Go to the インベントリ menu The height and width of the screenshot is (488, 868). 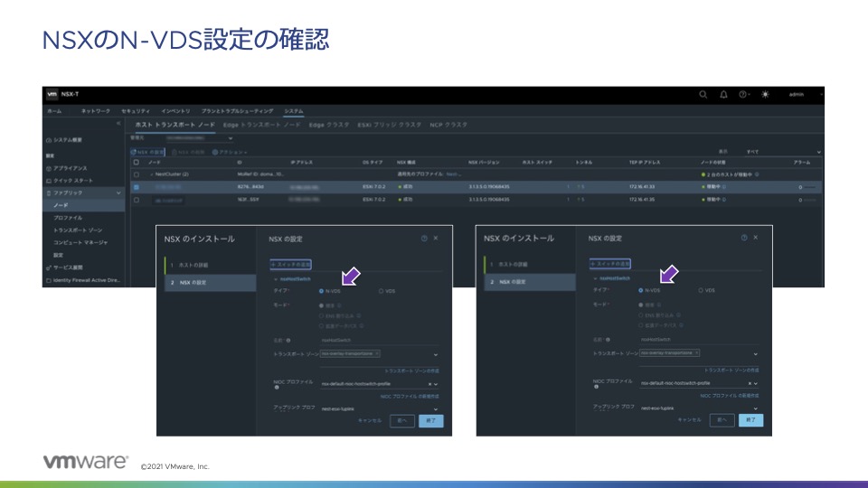175,111
